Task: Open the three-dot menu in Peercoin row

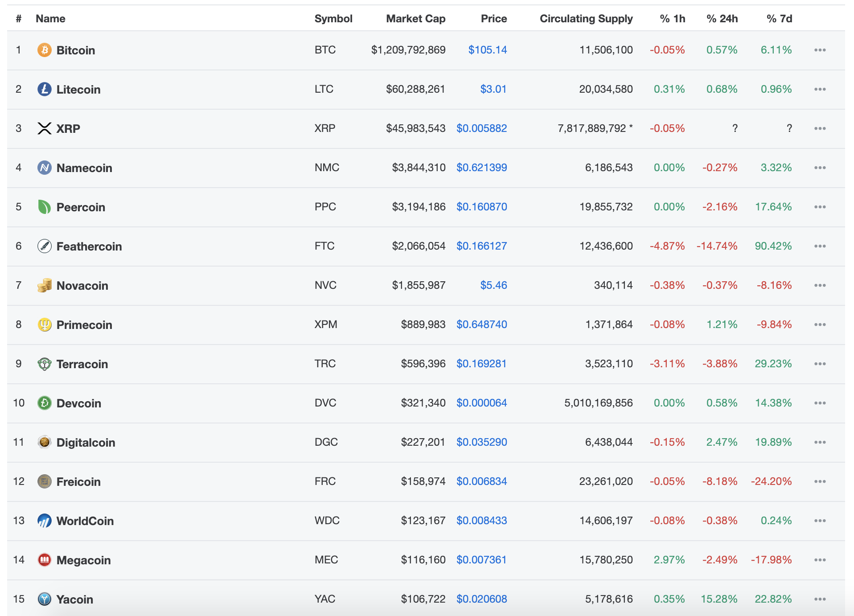Action: 820,207
